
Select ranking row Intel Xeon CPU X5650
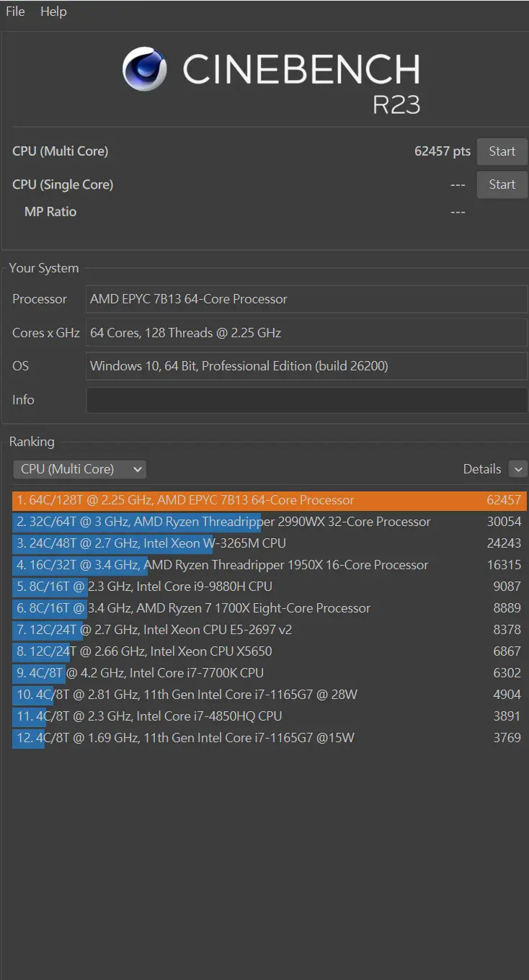[270, 651]
